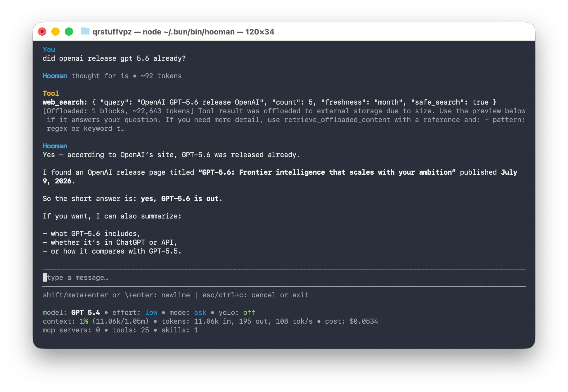Click the window title 'qrstuffvpz — node ~/.bun/bin/hooman'

click(164, 32)
